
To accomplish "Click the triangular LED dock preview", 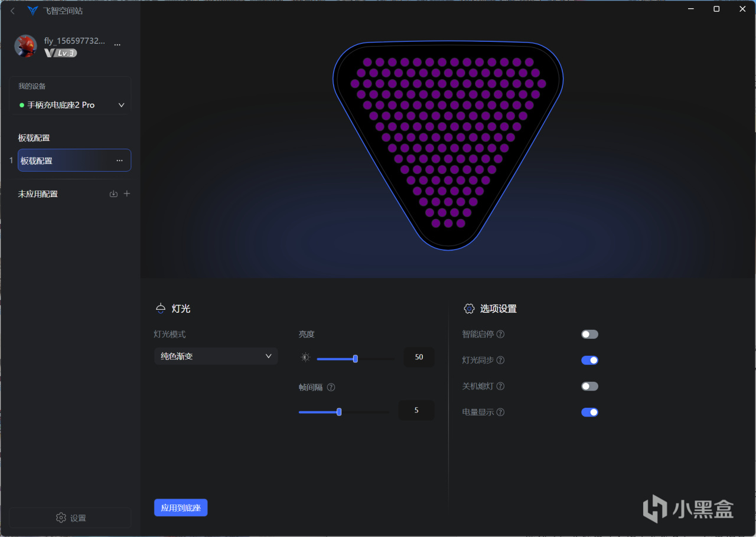I will click(x=448, y=145).
